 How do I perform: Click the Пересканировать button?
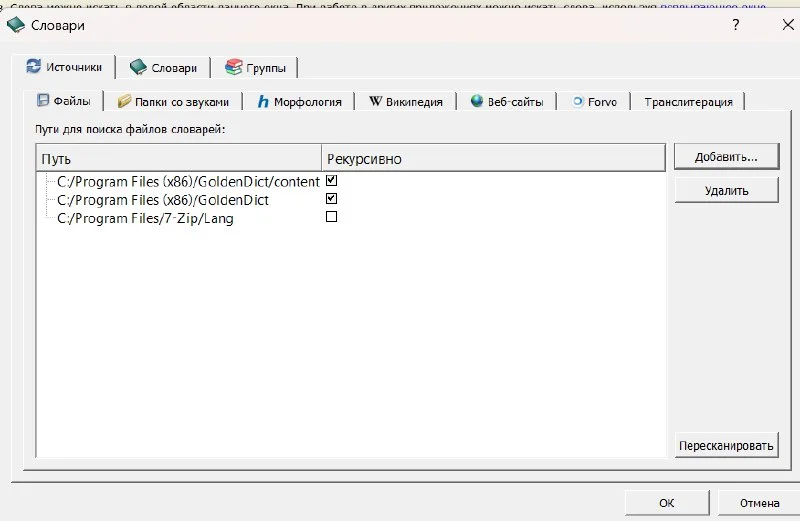(725, 445)
